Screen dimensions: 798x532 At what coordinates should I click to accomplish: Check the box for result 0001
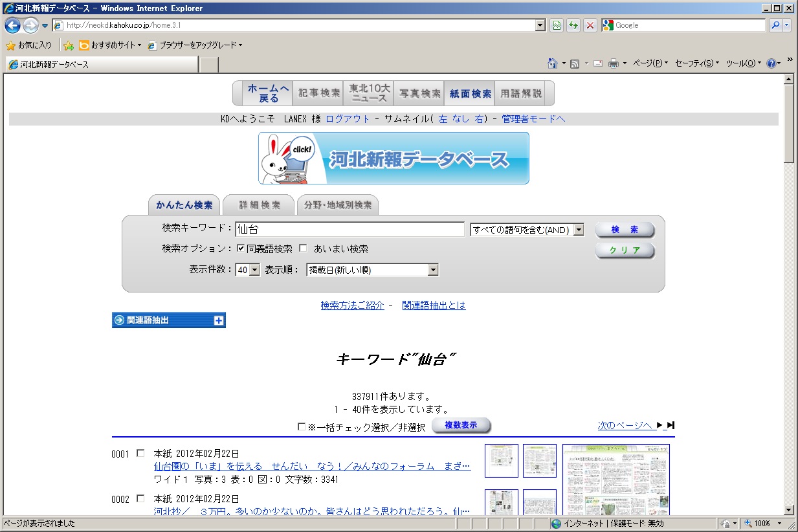pyautogui.click(x=140, y=453)
